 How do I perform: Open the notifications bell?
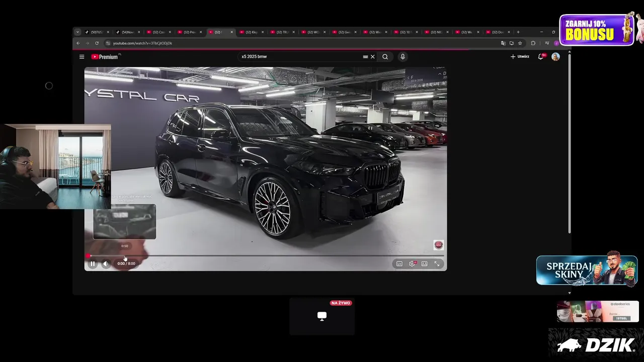(x=541, y=57)
